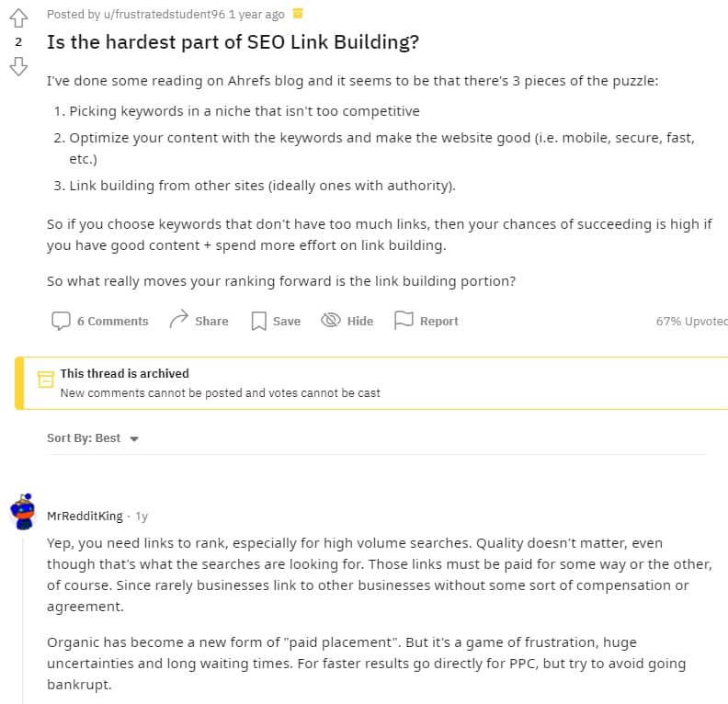Click the Save bookmark icon
The width and height of the screenshot is (728, 704).
[258, 321]
